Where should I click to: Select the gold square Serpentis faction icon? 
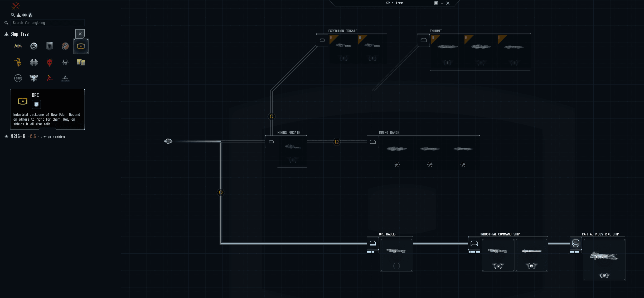(x=81, y=62)
